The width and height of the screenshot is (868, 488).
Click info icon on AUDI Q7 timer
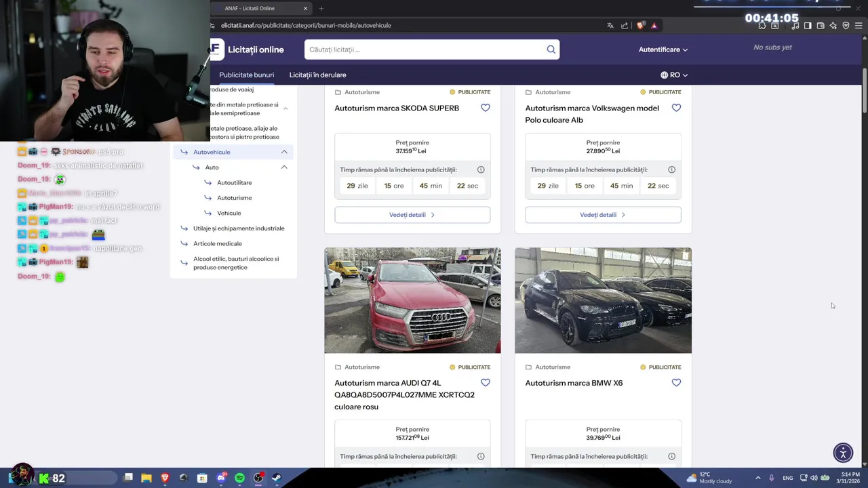pos(481,457)
